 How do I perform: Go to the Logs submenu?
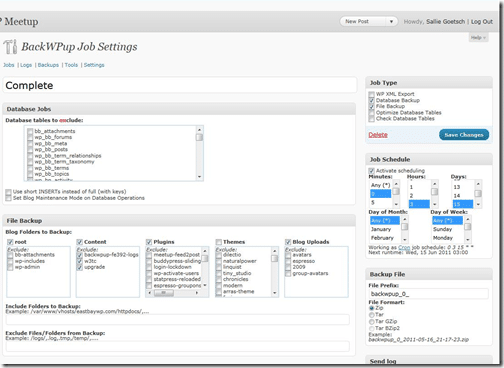pyautogui.click(x=26, y=65)
